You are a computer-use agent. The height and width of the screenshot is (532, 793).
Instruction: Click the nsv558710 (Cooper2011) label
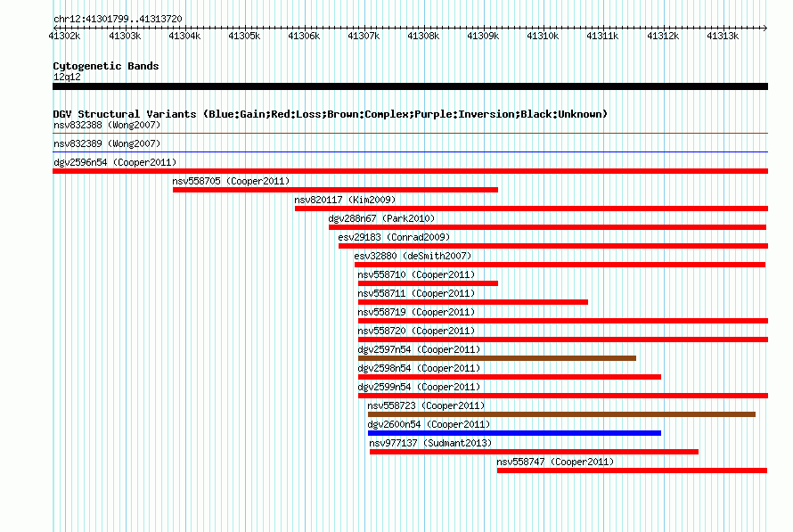(416, 274)
